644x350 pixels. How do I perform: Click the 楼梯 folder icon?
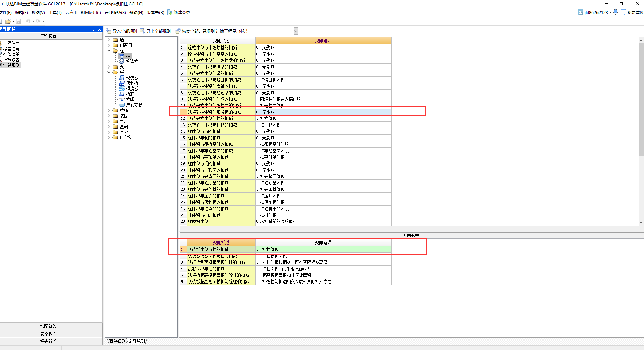pos(115,110)
